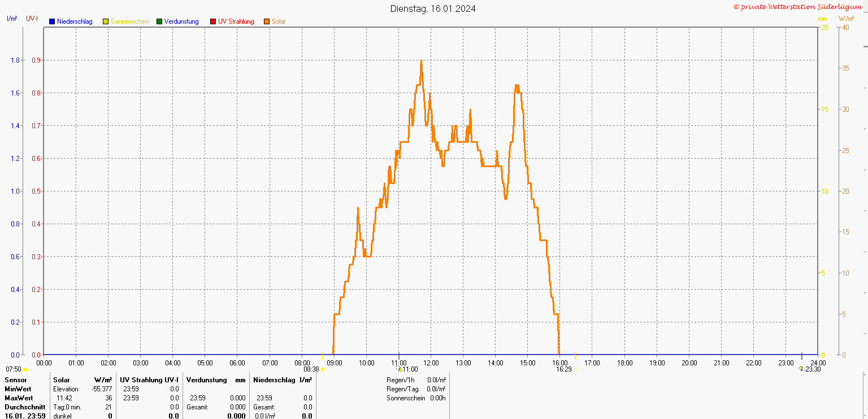Viewport: 868px width, 419px height.
Task: Click the orange Solar legend square
Action: tap(267, 21)
